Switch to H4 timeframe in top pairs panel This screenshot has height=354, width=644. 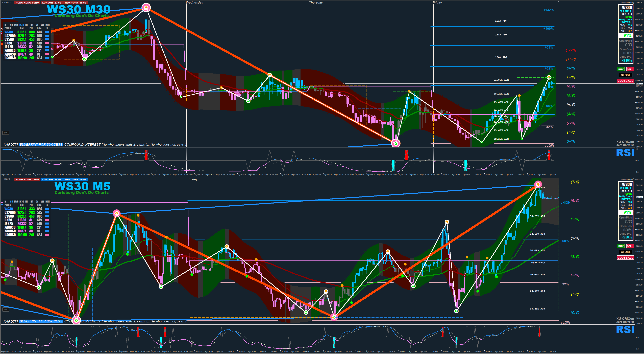[x=32, y=25]
